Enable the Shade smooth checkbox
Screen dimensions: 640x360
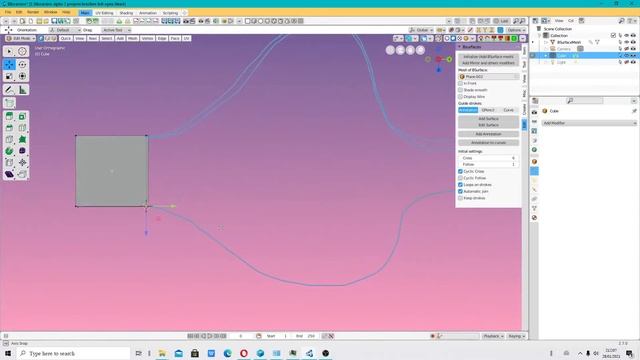tap(460, 90)
